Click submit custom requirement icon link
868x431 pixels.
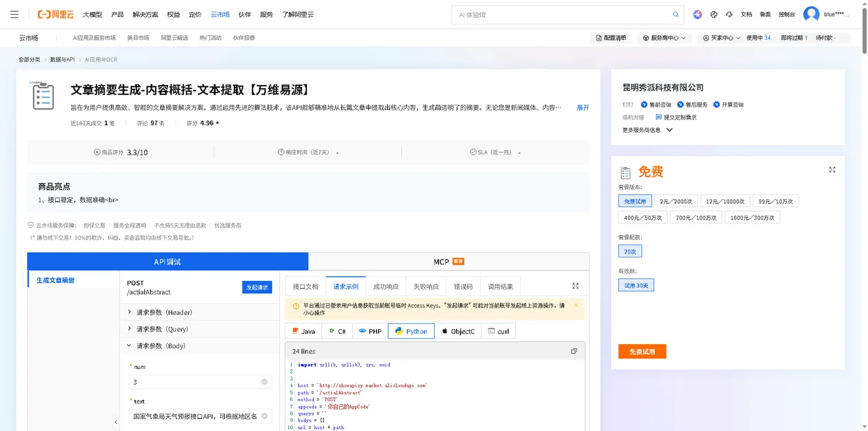coord(676,117)
